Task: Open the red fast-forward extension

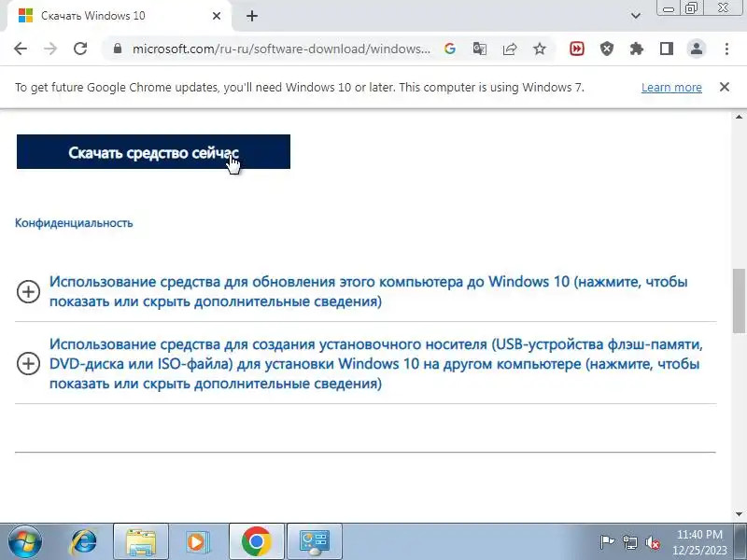Action: [x=577, y=49]
